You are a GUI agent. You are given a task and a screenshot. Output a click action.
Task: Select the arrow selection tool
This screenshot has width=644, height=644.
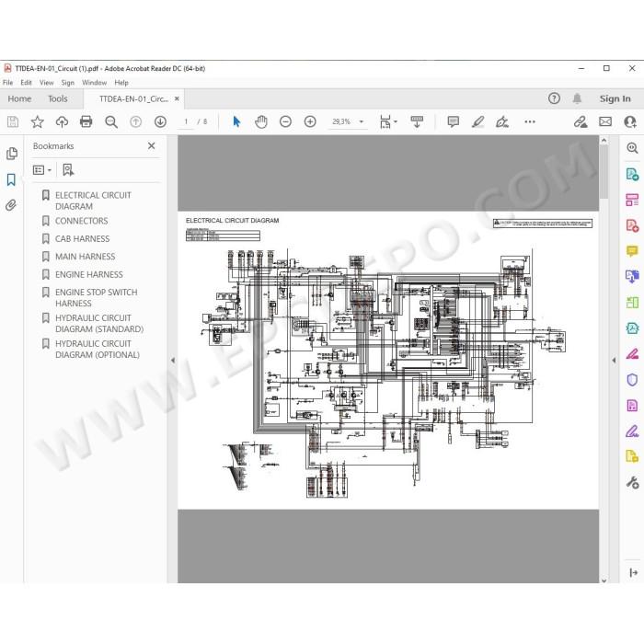(x=236, y=121)
